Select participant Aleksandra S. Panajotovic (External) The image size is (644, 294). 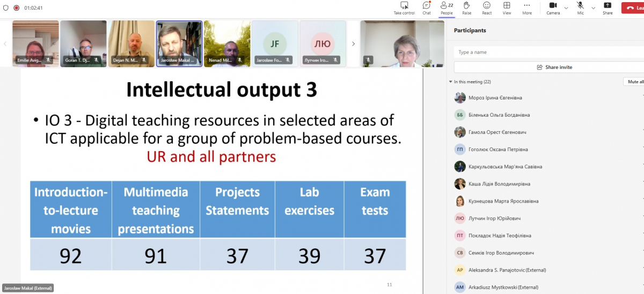(x=501, y=270)
